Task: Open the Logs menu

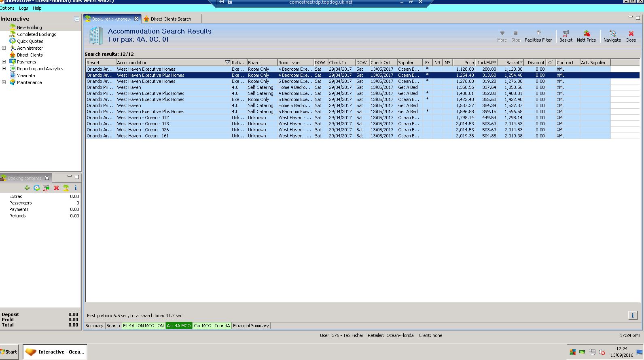Action: coord(23,8)
